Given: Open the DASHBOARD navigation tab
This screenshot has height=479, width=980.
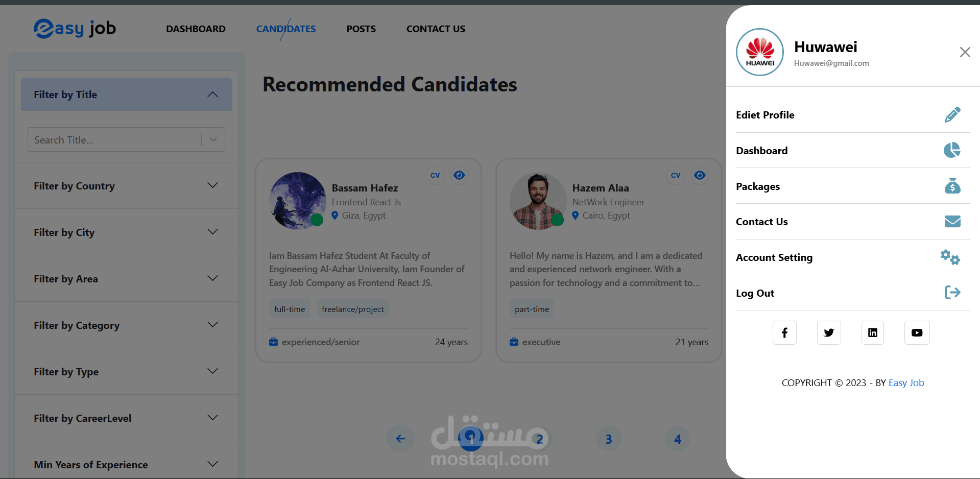Looking at the screenshot, I should [x=196, y=29].
